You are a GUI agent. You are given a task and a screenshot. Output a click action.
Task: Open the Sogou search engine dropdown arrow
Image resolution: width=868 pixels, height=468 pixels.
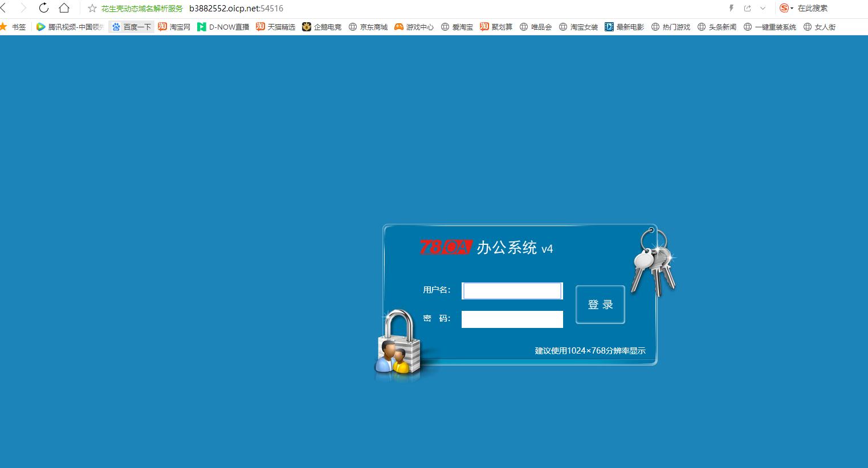(792, 8)
